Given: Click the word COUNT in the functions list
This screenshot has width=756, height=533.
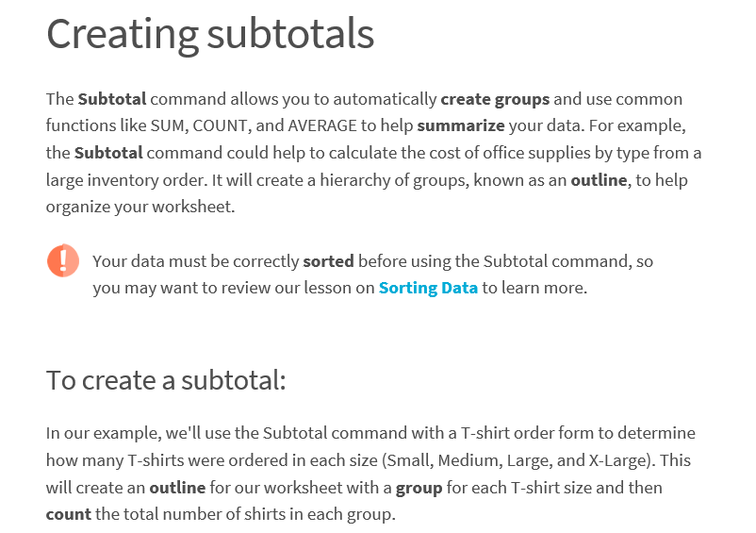Looking at the screenshot, I should tap(222, 125).
